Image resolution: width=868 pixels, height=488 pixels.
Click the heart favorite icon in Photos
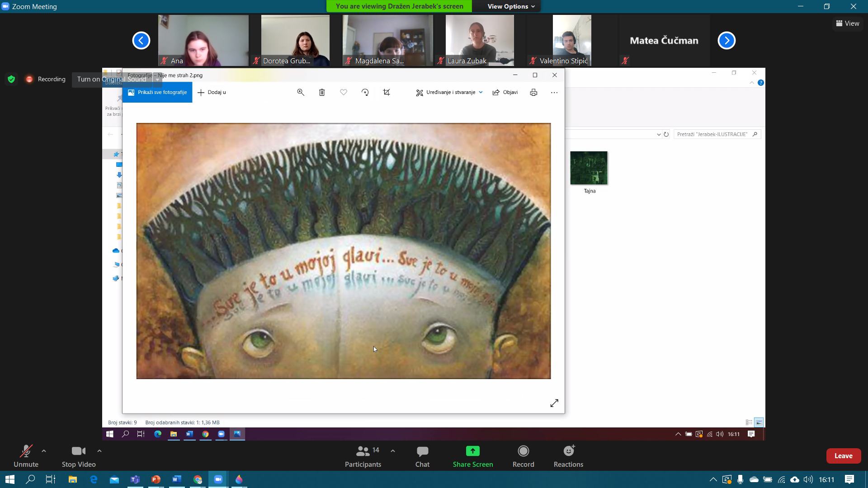coord(344,92)
